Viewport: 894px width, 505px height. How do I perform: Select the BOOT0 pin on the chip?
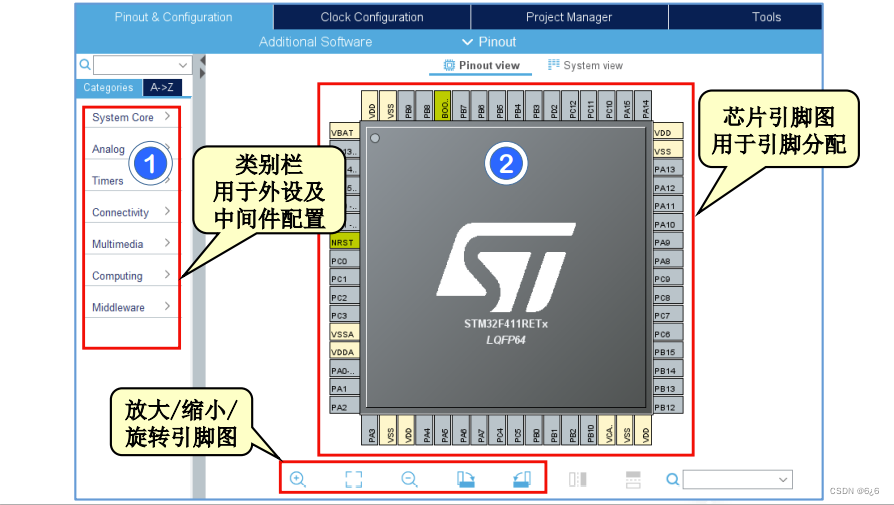[442, 105]
